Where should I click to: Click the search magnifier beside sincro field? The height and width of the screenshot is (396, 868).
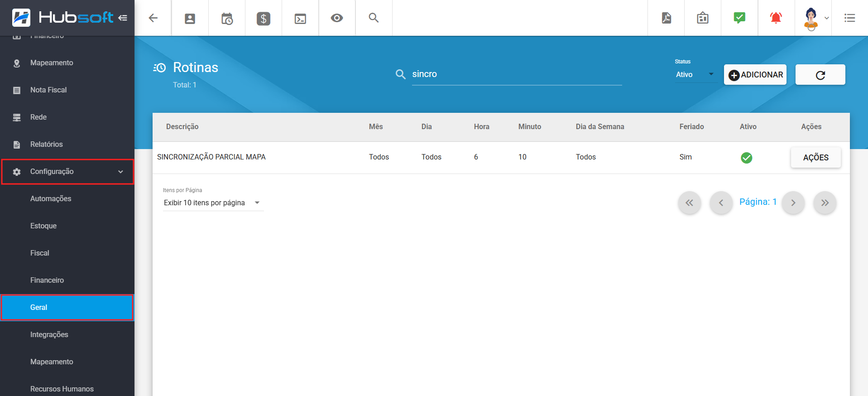tap(400, 74)
